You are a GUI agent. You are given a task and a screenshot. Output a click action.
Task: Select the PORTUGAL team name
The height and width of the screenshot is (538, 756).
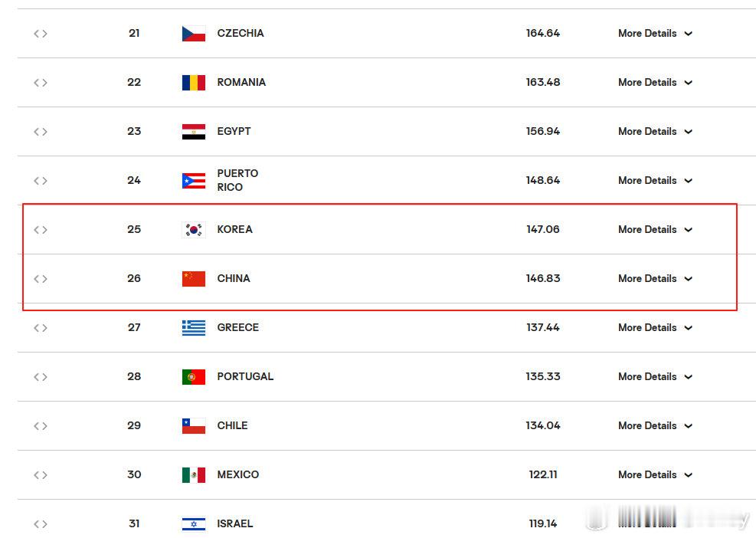[245, 376]
